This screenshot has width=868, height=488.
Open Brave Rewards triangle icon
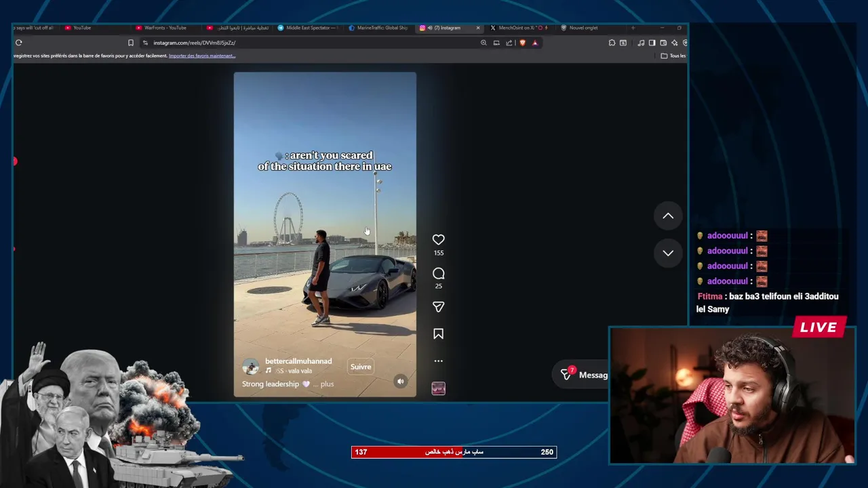(535, 43)
